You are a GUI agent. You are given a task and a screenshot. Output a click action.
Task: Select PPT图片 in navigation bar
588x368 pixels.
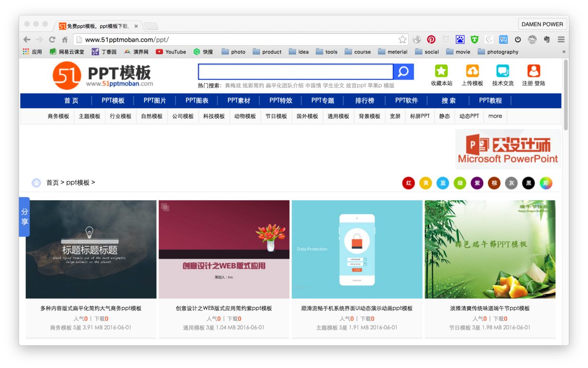click(155, 101)
